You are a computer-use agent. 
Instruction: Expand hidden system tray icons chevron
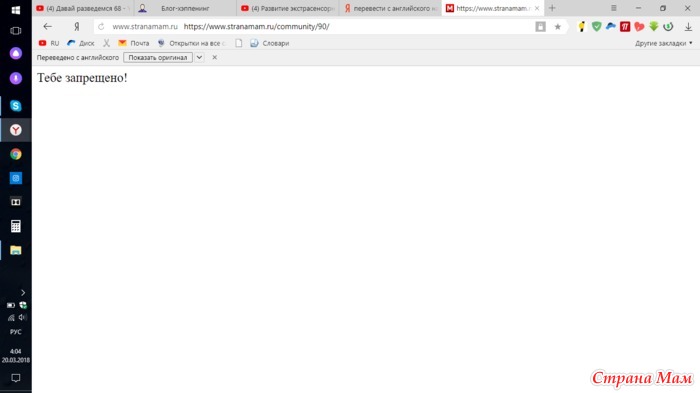pos(23,293)
